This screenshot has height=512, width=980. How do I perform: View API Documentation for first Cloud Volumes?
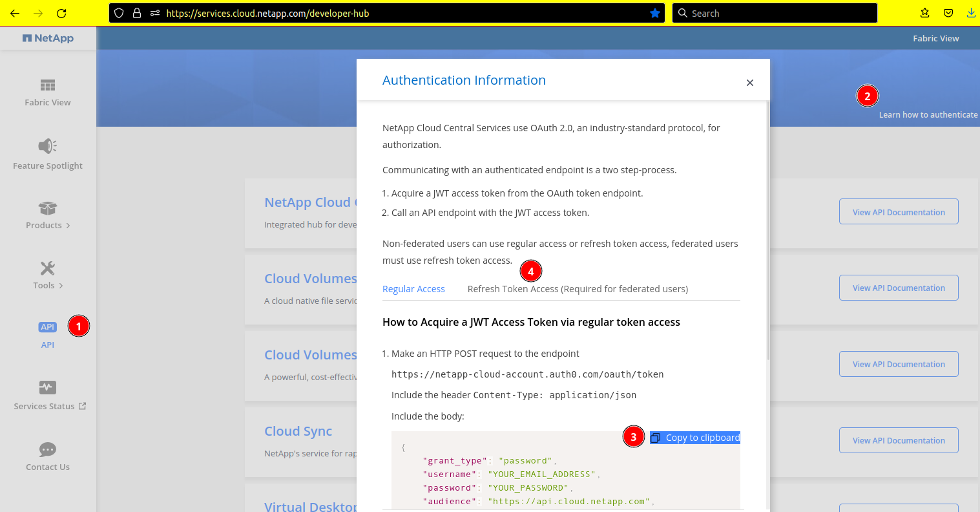[899, 288]
